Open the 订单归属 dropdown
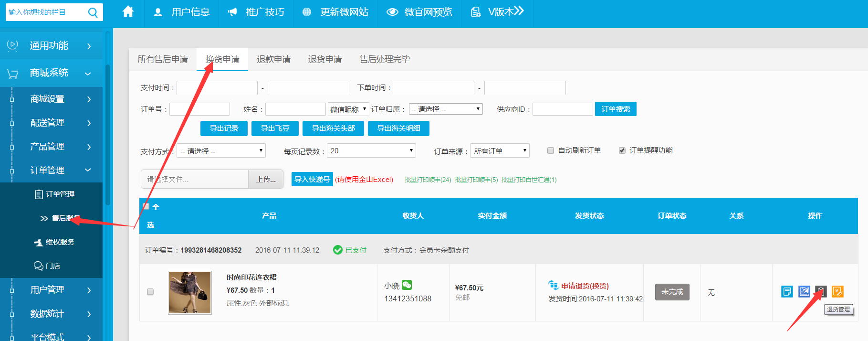 pos(446,109)
